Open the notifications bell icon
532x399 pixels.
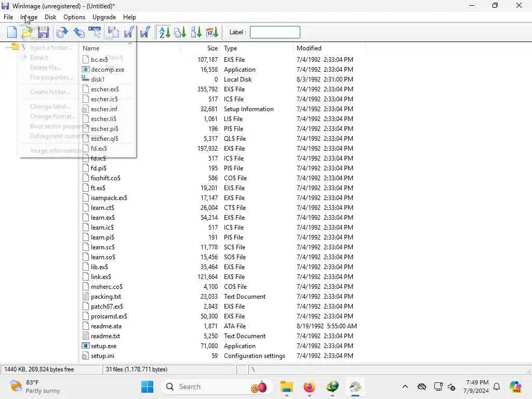pyautogui.click(x=497, y=387)
